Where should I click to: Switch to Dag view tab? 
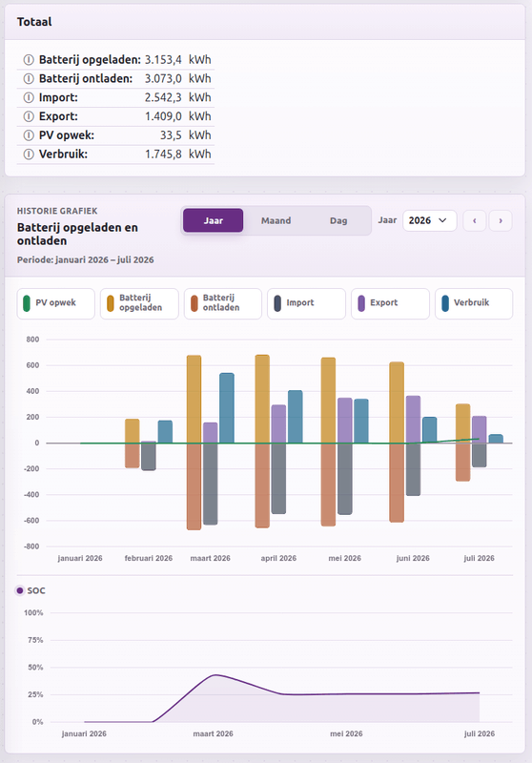(x=338, y=221)
